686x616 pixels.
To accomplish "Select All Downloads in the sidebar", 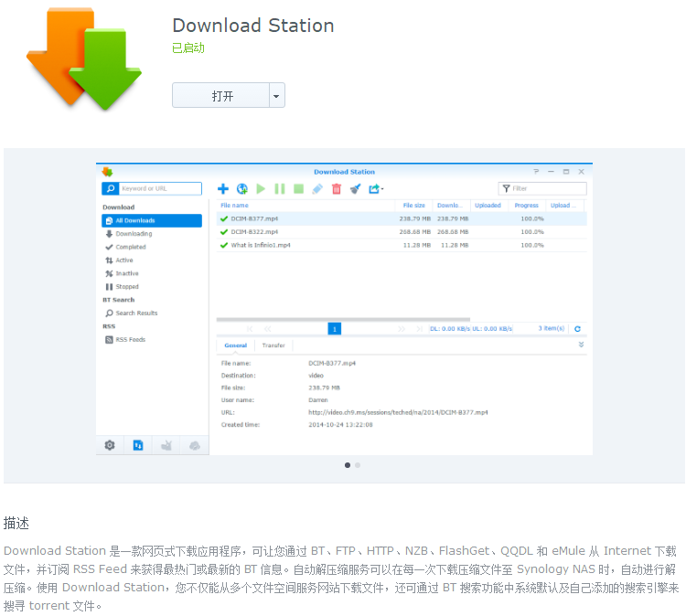I will point(152,221).
